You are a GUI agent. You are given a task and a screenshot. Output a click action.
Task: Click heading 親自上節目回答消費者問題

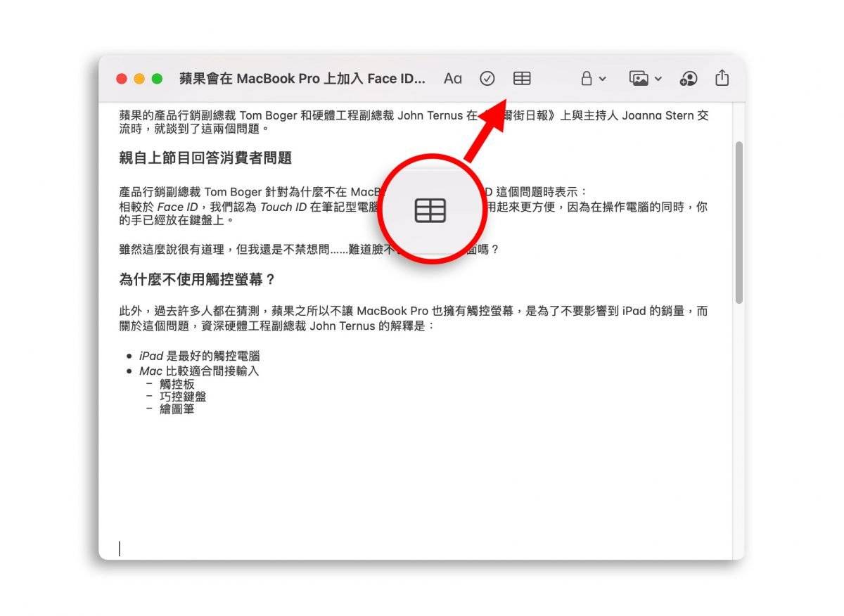(205, 158)
